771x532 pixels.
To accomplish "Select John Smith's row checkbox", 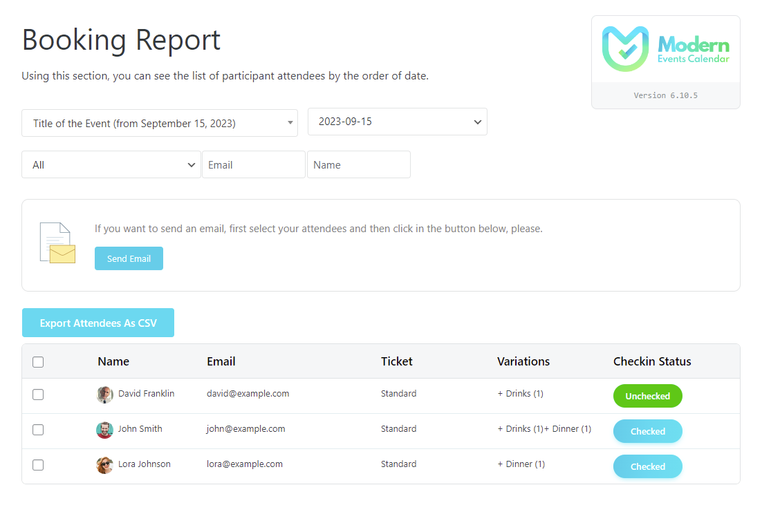I will (x=38, y=430).
